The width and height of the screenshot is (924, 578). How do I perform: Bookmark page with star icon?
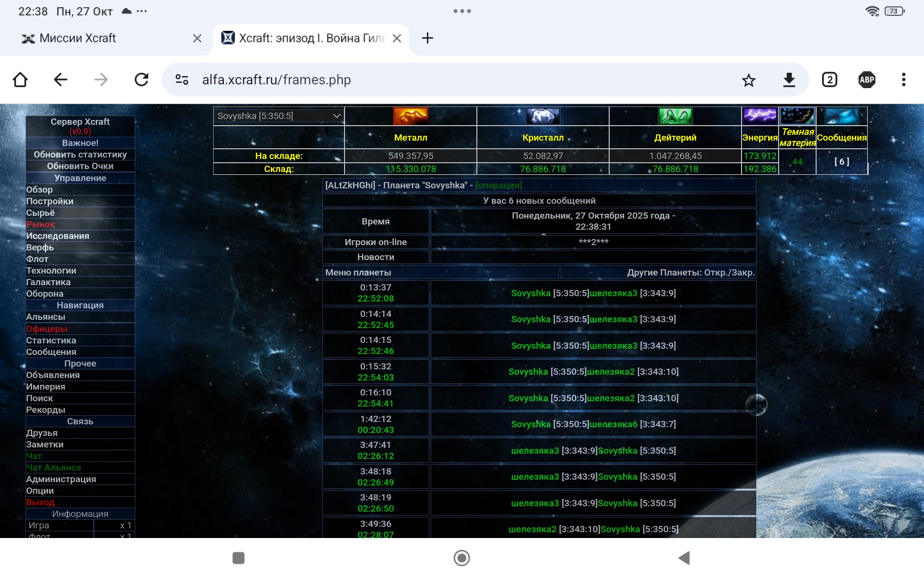point(748,80)
